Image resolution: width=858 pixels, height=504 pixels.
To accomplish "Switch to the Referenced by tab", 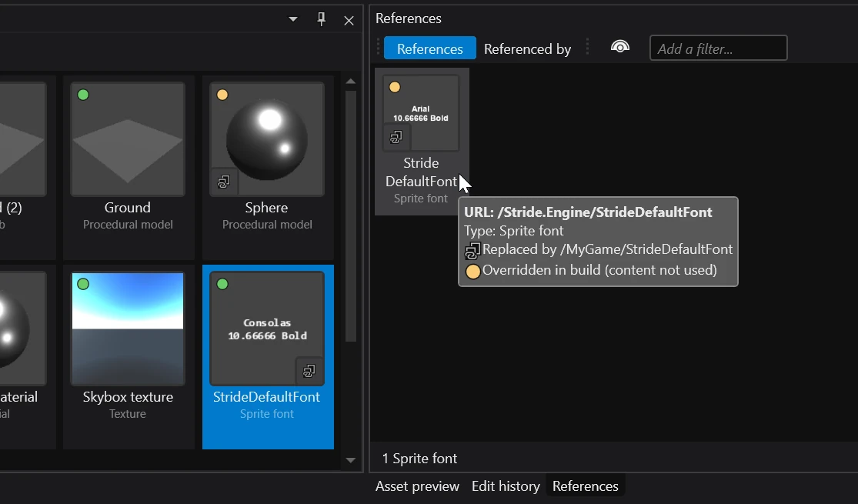I will pyautogui.click(x=527, y=48).
